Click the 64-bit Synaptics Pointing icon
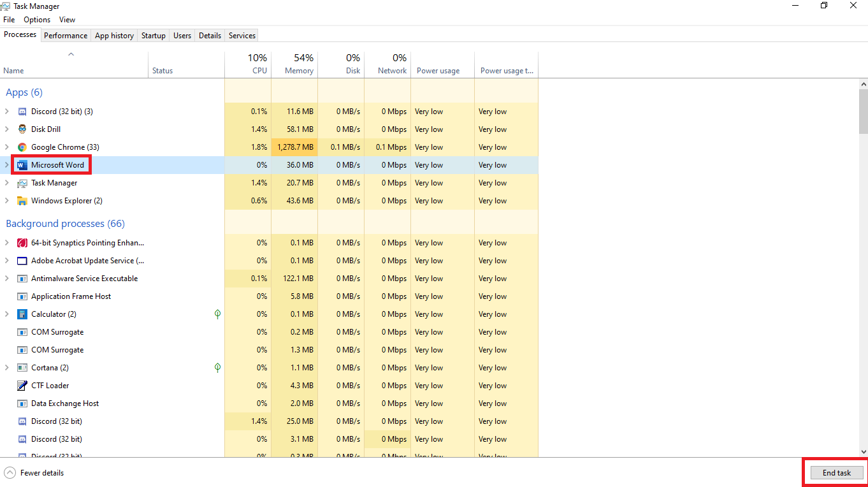 tap(22, 243)
